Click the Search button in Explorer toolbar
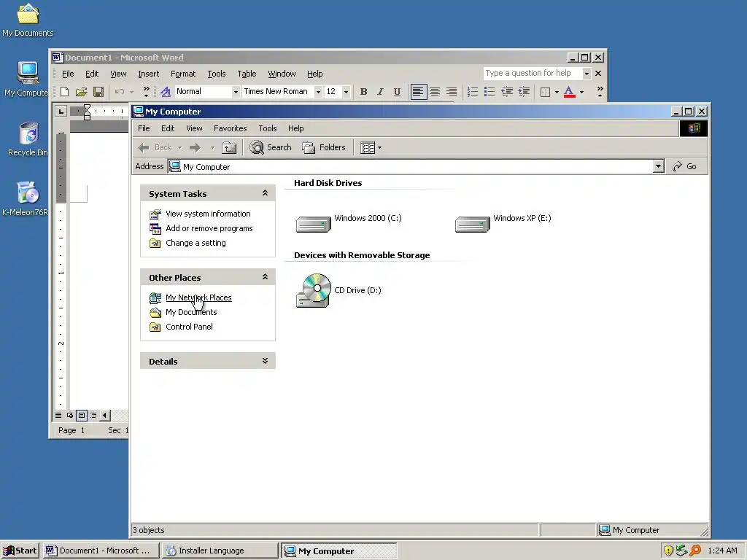 pyautogui.click(x=271, y=147)
